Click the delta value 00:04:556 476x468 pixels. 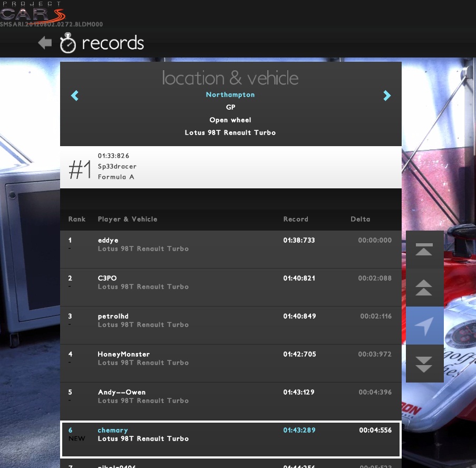click(375, 430)
